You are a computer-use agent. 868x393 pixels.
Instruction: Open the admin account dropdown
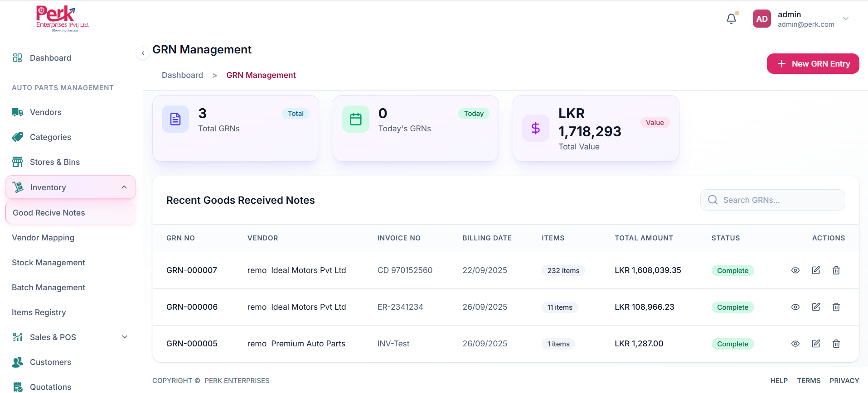845,19
